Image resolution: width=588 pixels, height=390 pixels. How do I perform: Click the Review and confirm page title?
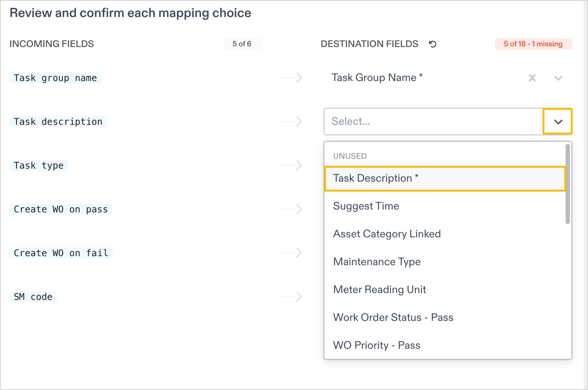[x=131, y=13]
